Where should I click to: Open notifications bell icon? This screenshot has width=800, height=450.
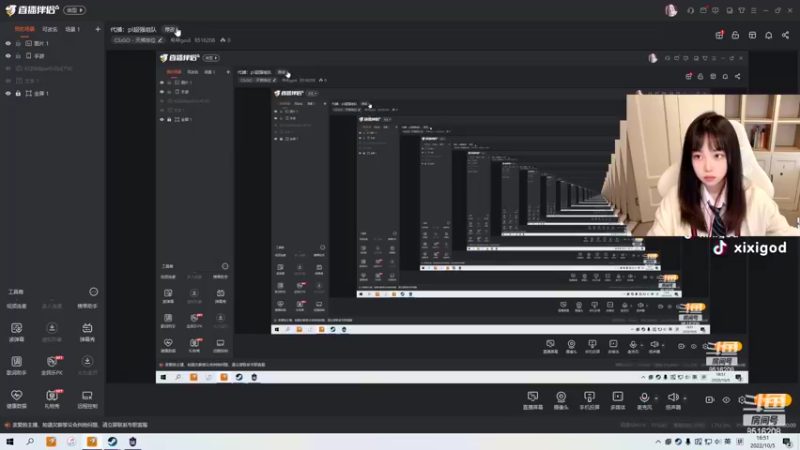coord(768,35)
